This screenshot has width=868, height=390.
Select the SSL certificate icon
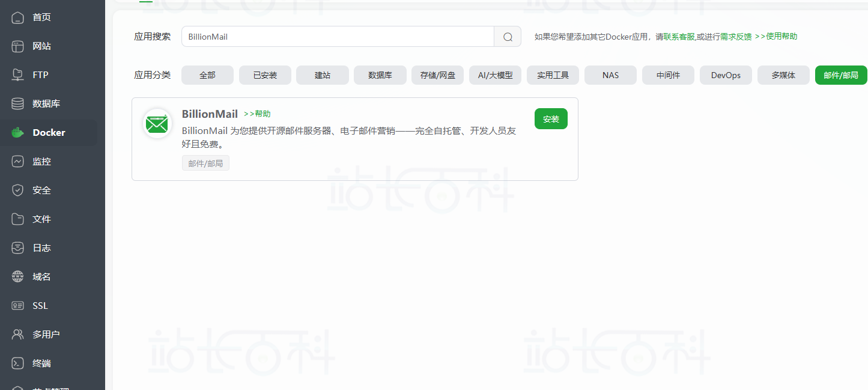coord(18,305)
